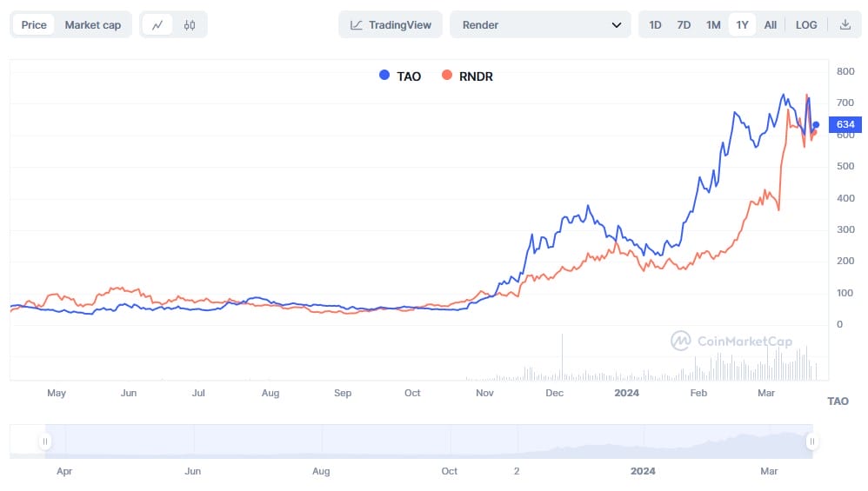Select the Price tab

click(x=34, y=25)
